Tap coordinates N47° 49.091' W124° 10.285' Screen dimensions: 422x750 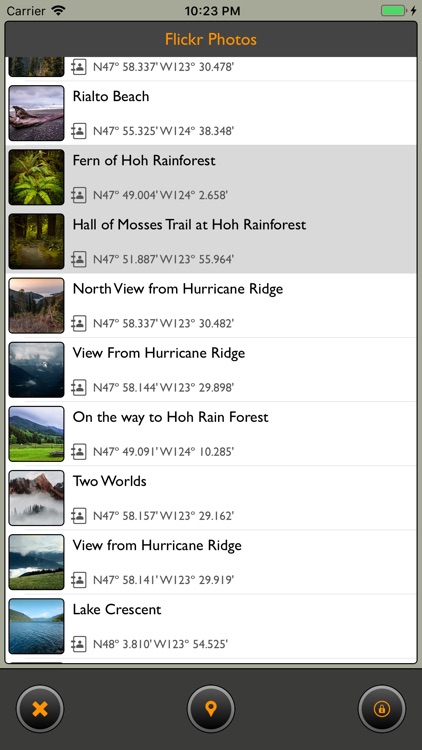pyautogui.click(x=163, y=451)
